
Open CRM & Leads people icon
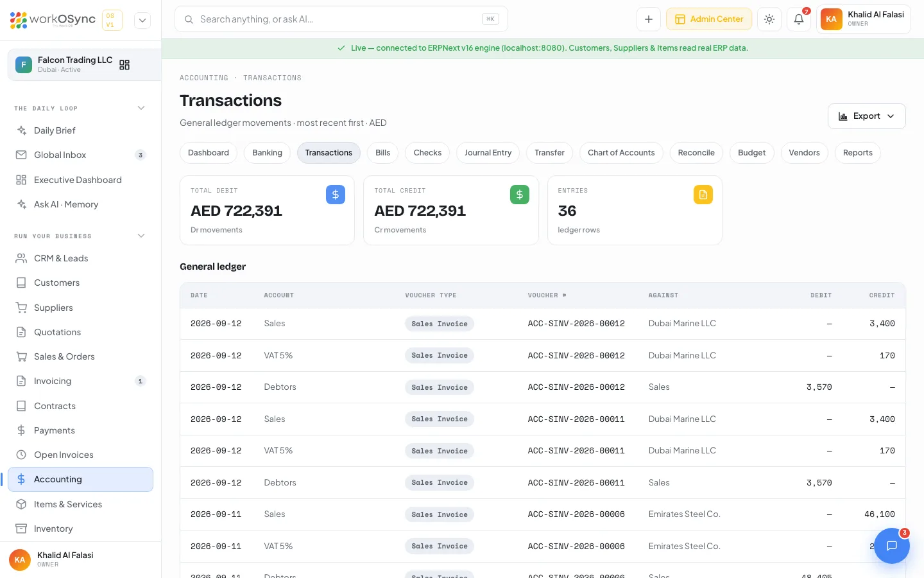tap(21, 258)
